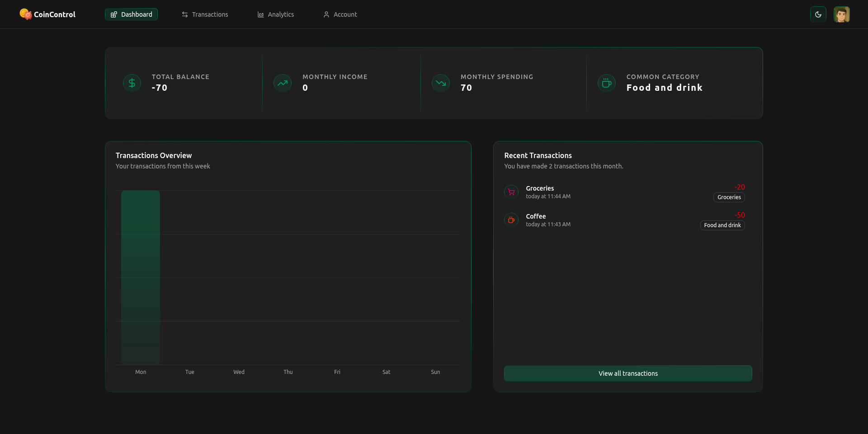Screen dimensions: 868x434
Task: Click the Account person icon in navigation
Action: coord(326,14)
